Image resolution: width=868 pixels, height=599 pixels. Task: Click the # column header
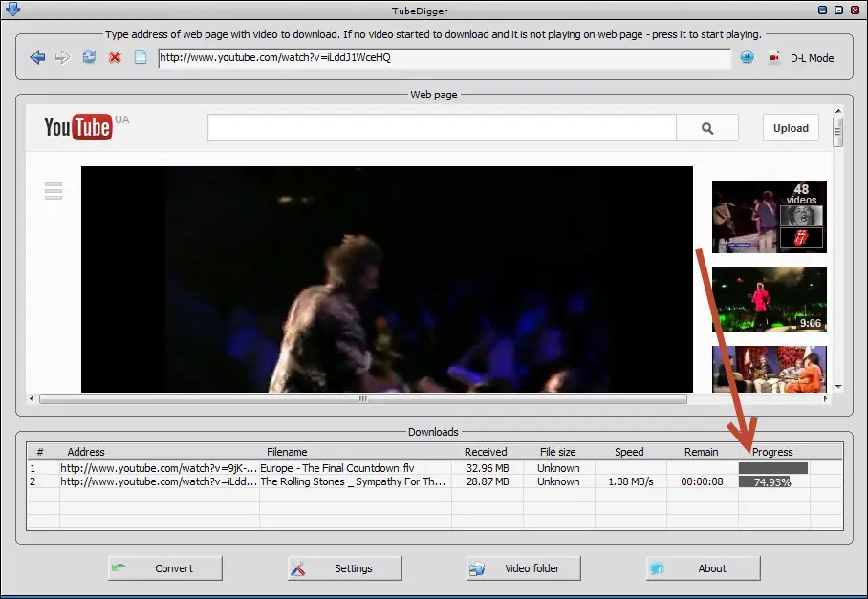click(x=40, y=452)
